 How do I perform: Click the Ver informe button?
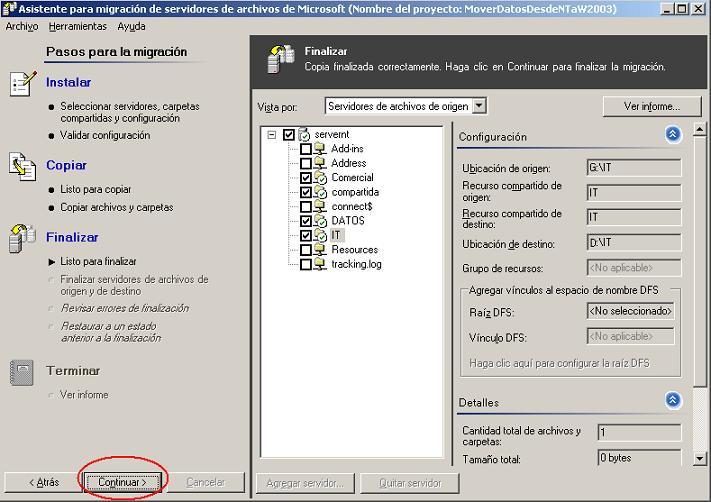(652, 107)
